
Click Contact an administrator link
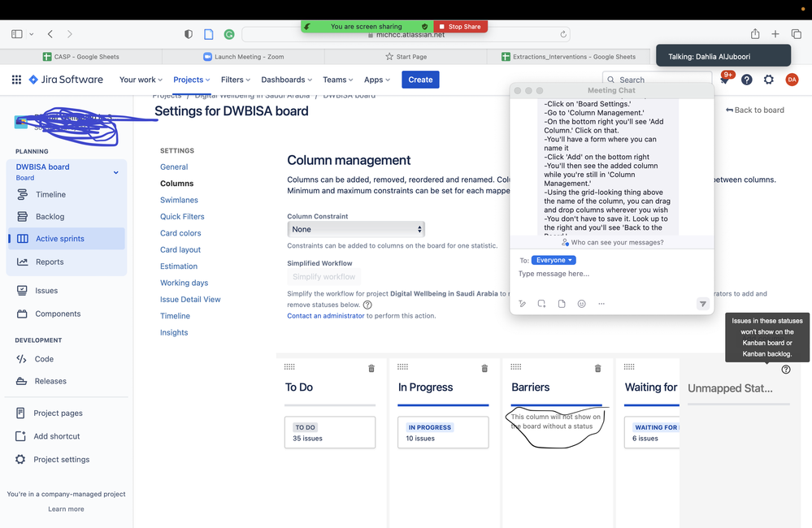pyautogui.click(x=326, y=316)
